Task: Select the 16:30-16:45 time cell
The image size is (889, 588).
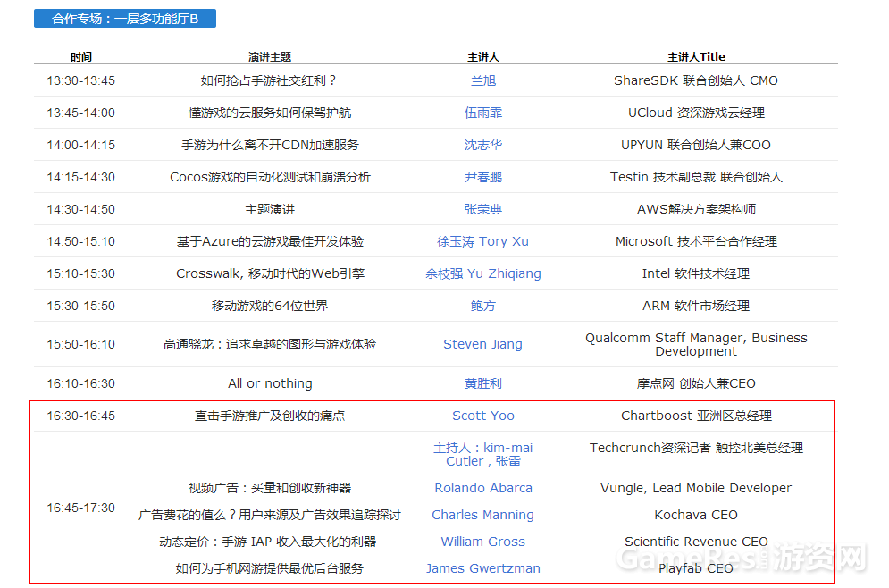Action: (x=81, y=416)
